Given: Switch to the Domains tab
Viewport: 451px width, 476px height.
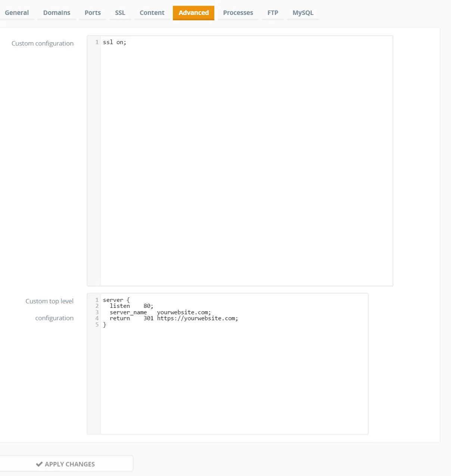Looking at the screenshot, I should pyautogui.click(x=57, y=13).
